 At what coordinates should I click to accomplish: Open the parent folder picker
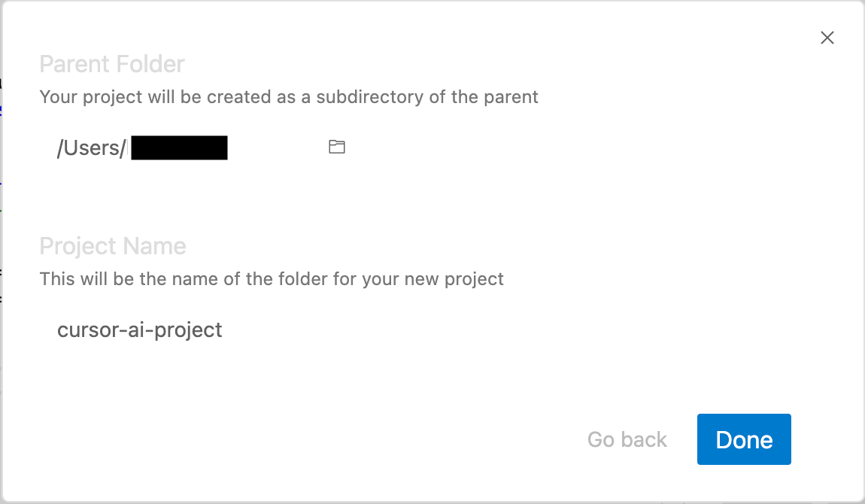pos(337,147)
